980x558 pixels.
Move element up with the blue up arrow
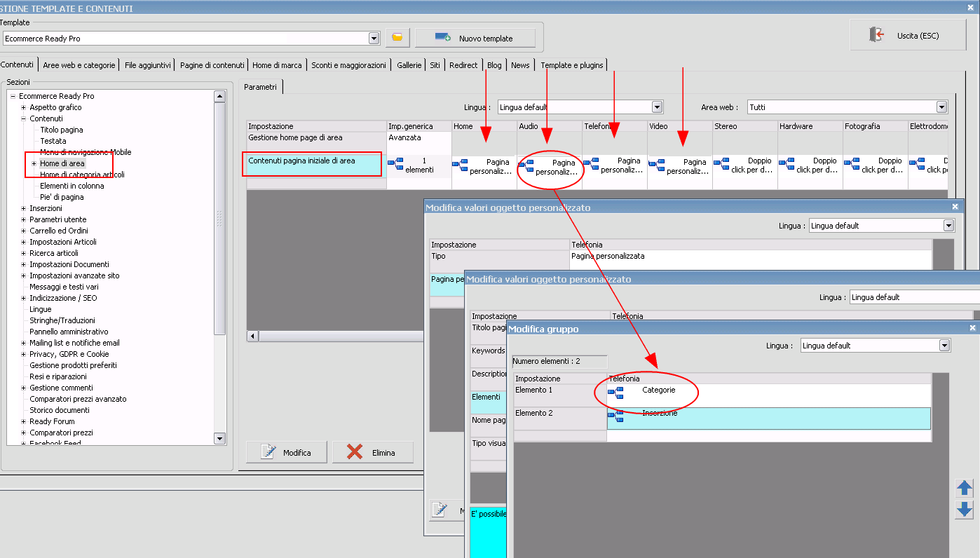(964, 489)
